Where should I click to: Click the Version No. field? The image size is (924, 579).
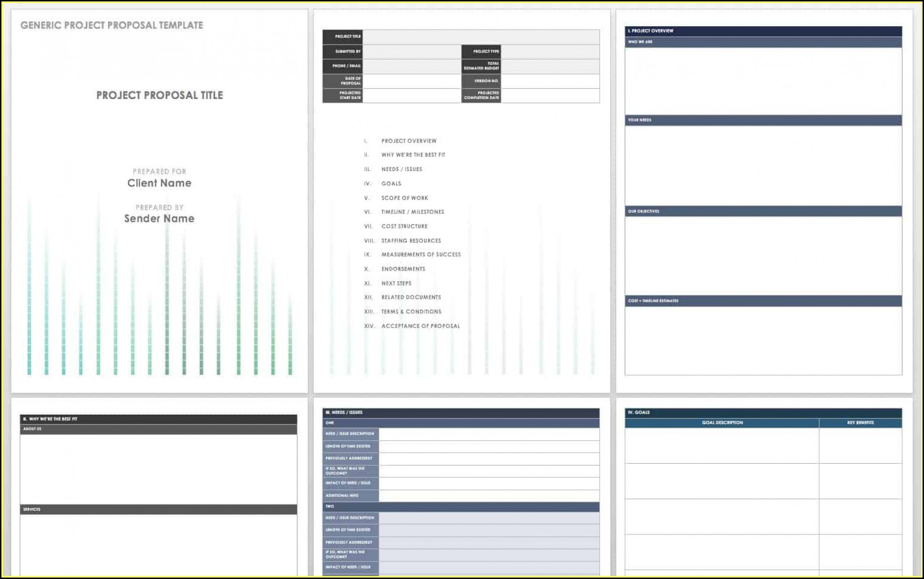[550, 81]
